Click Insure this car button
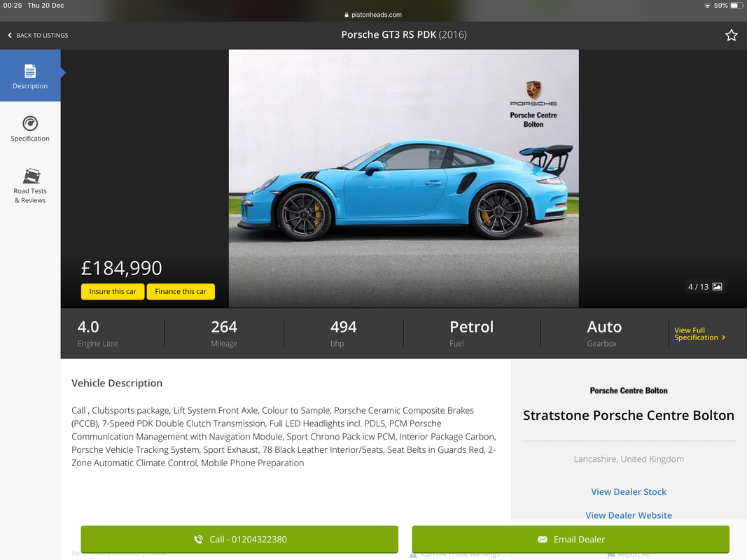The width and height of the screenshot is (747, 560). [113, 291]
